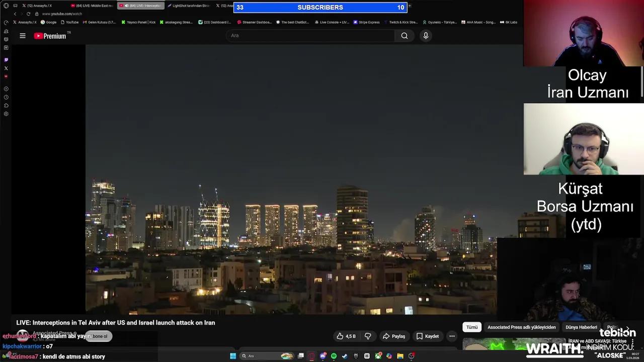Open the Google bookmark
The width and height of the screenshot is (644, 362).
pyautogui.click(x=49, y=22)
